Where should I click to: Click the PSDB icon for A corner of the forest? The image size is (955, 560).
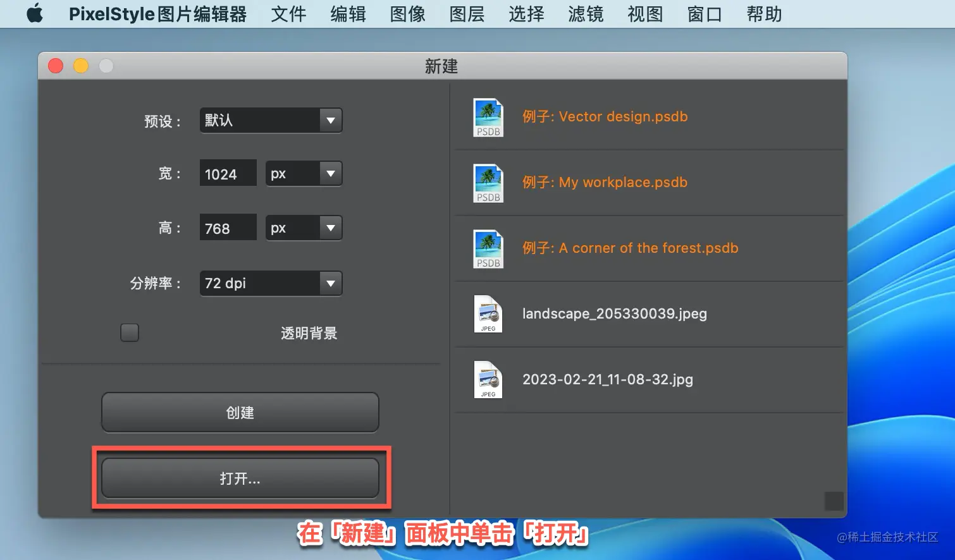point(488,249)
